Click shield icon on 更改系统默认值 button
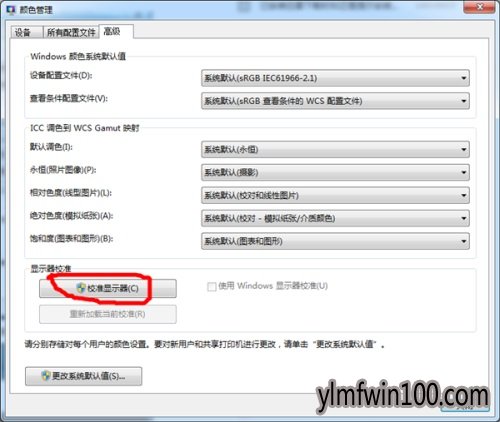 point(46,376)
